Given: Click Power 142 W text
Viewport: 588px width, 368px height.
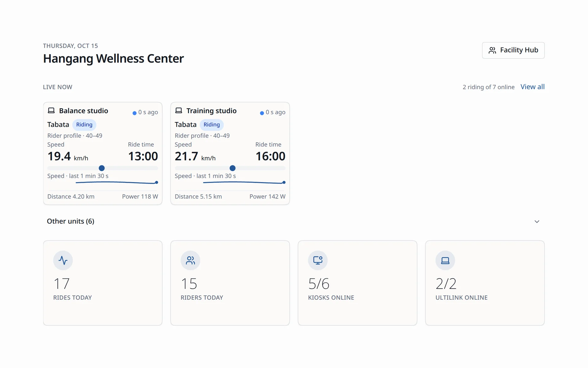Looking at the screenshot, I should point(267,197).
